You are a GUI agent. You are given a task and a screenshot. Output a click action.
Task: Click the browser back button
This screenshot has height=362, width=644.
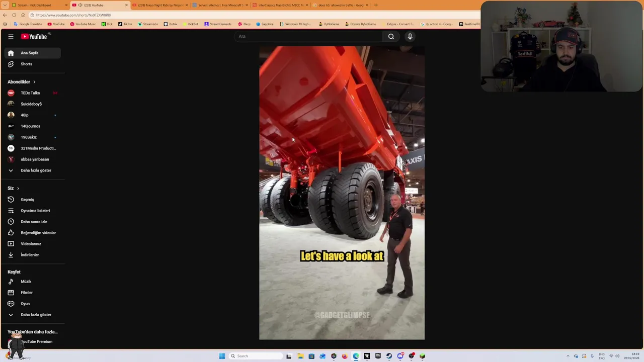point(5,15)
